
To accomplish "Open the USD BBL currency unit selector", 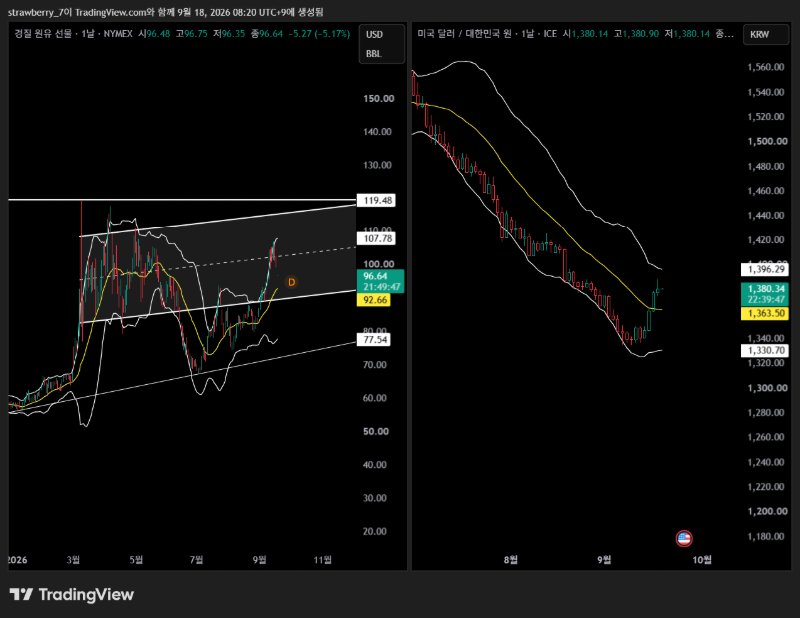I will tap(382, 44).
